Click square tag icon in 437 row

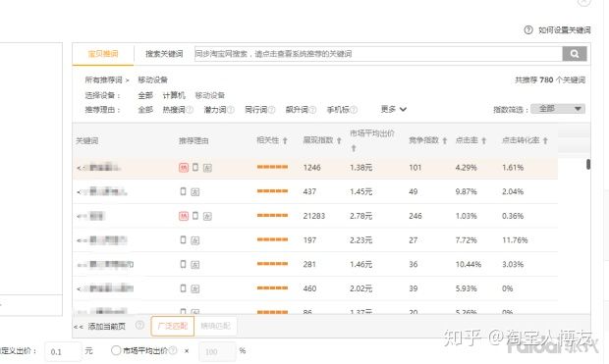coord(195,192)
